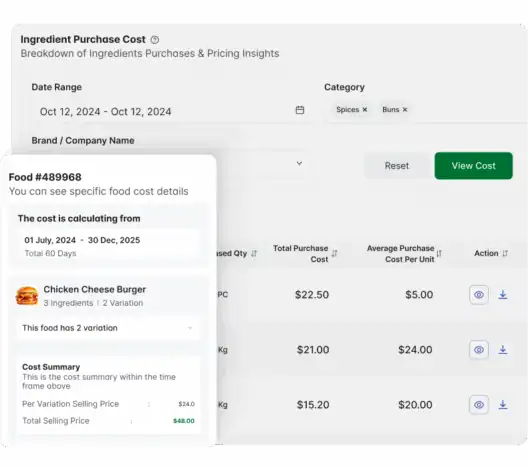Open the calendar icon in Date Range
Viewport: 528px width, 469px height.
(300, 110)
